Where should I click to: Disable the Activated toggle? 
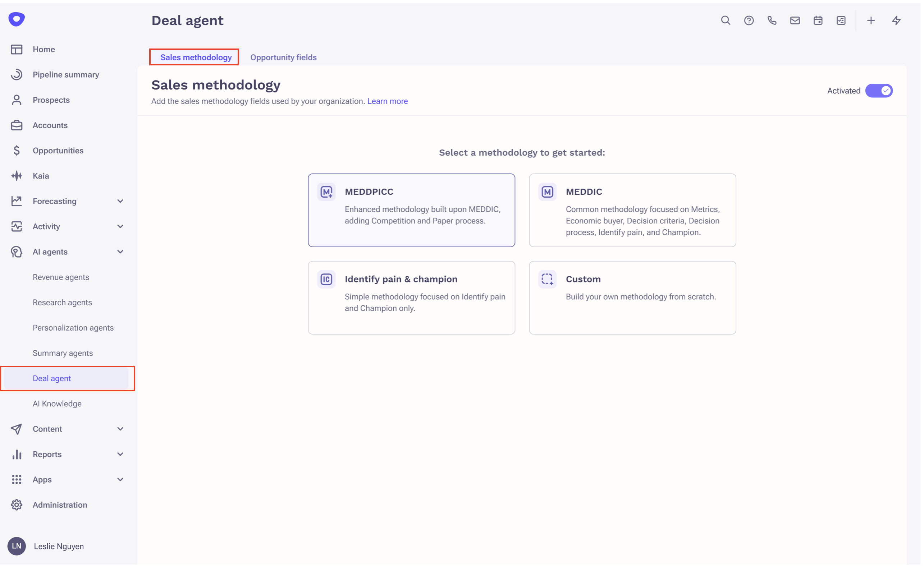click(x=879, y=91)
